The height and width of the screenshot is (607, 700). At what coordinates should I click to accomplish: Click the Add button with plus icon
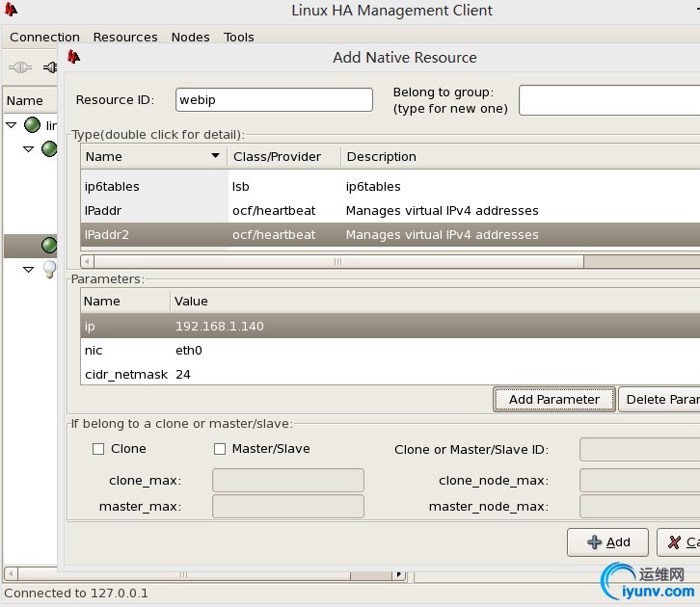(607, 542)
